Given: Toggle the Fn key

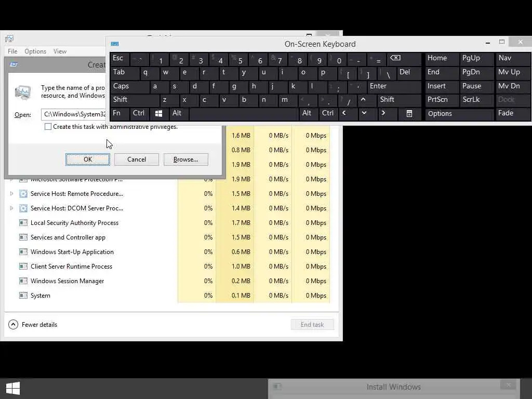Looking at the screenshot, I should click(119, 114).
